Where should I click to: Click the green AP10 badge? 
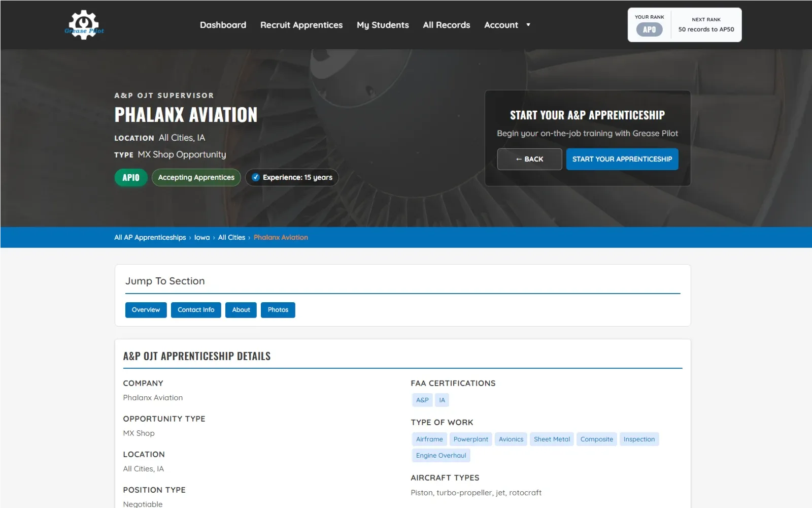pos(131,177)
